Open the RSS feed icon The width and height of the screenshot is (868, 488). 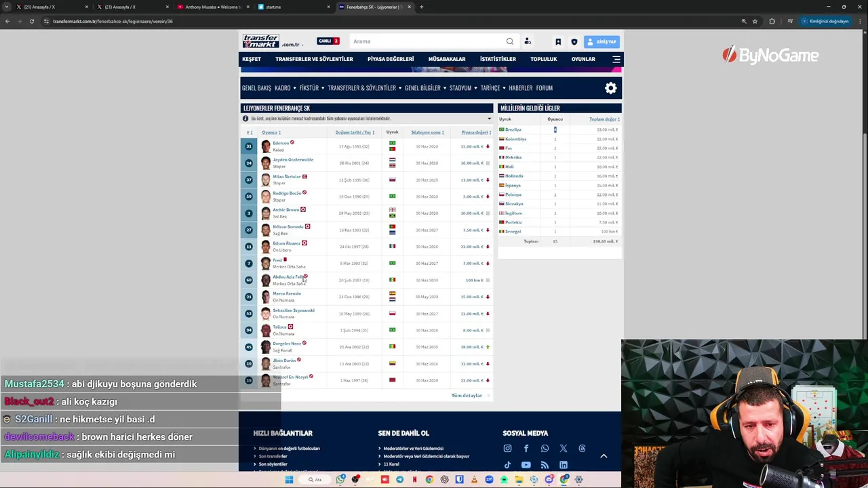pyautogui.click(x=545, y=465)
